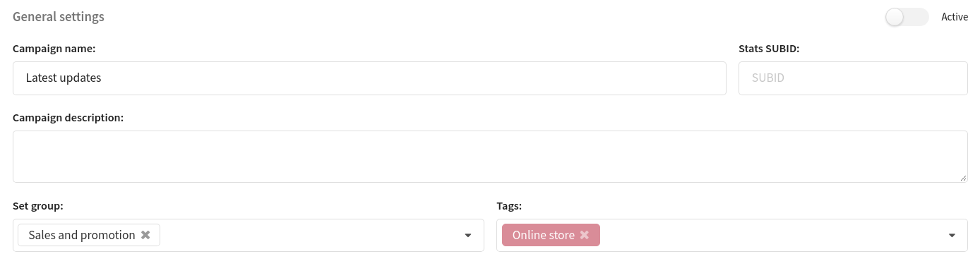Click the Campaign description: label

[68, 118]
